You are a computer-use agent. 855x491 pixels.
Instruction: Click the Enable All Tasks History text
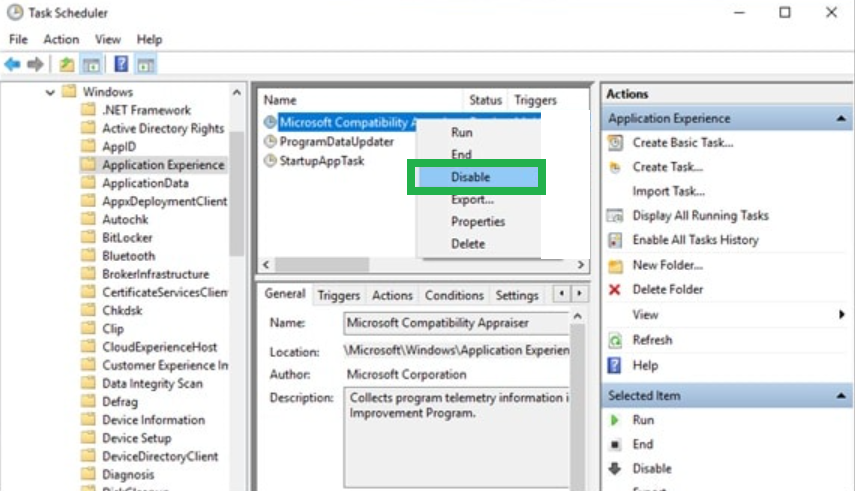point(695,239)
